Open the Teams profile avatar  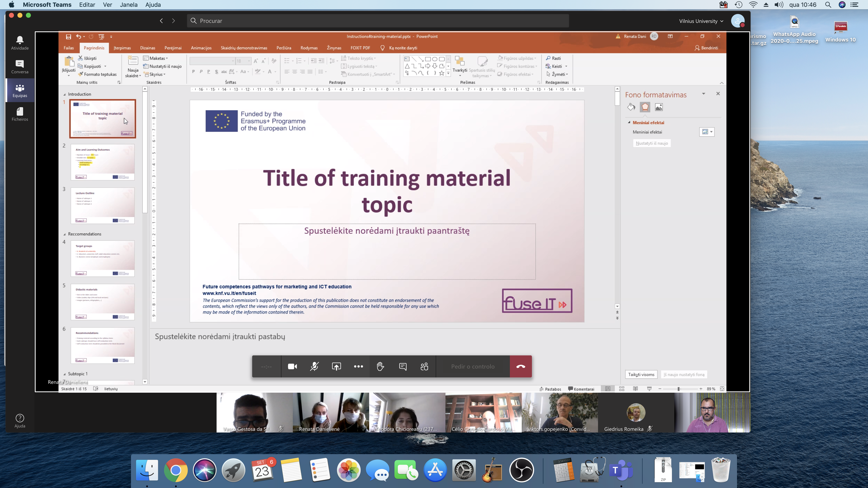(x=738, y=21)
